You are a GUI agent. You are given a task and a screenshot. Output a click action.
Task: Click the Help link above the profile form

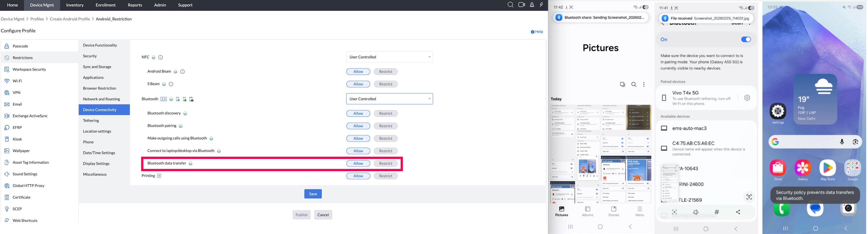point(536,31)
